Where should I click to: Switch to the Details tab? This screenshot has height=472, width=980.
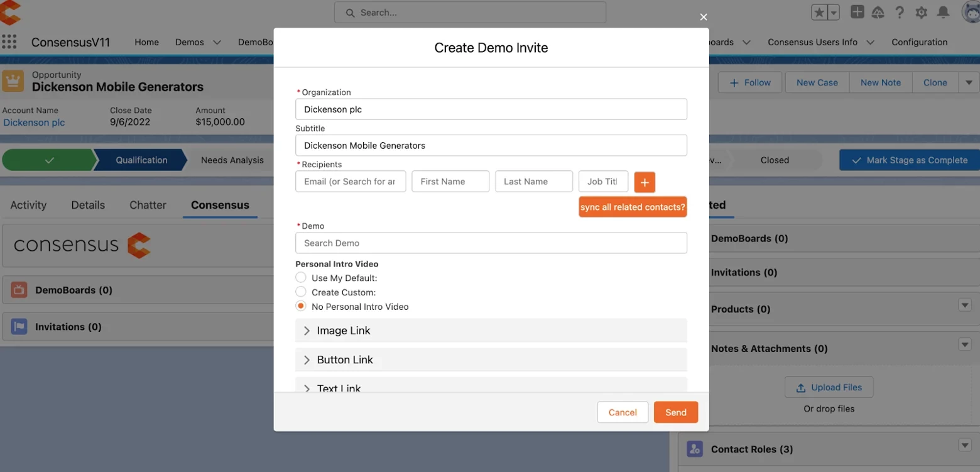click(88, 205)
